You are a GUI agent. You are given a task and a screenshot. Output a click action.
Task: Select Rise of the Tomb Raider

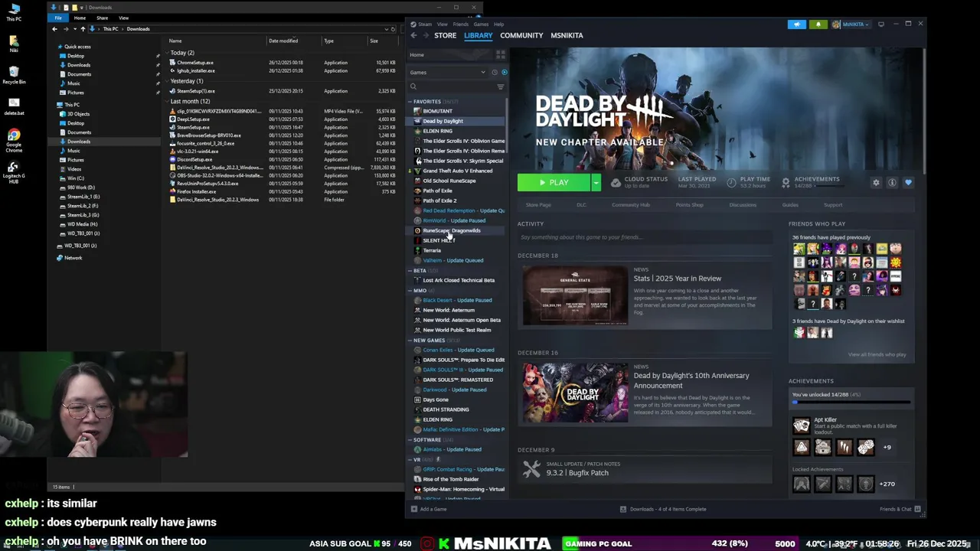pyautogui.click(x=450, y=479)
